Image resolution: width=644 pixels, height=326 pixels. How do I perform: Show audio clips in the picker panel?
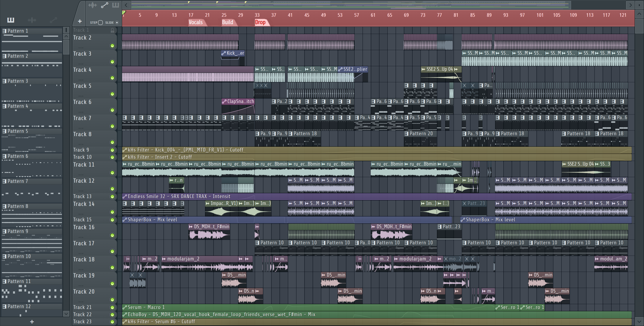pos(32,20)
